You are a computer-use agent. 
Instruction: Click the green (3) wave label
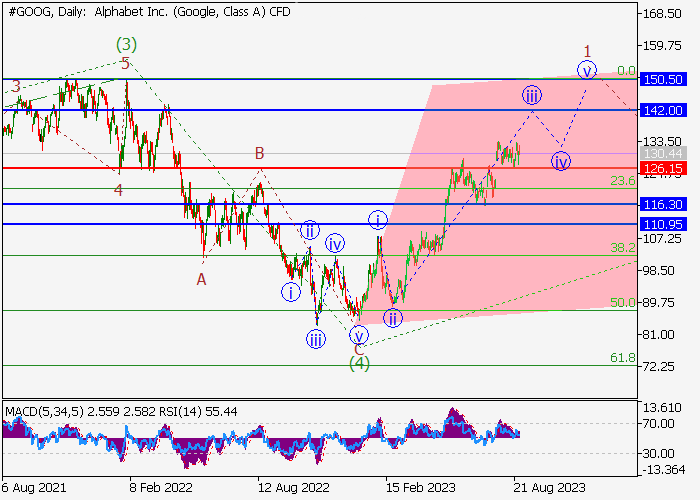[126, 44]
